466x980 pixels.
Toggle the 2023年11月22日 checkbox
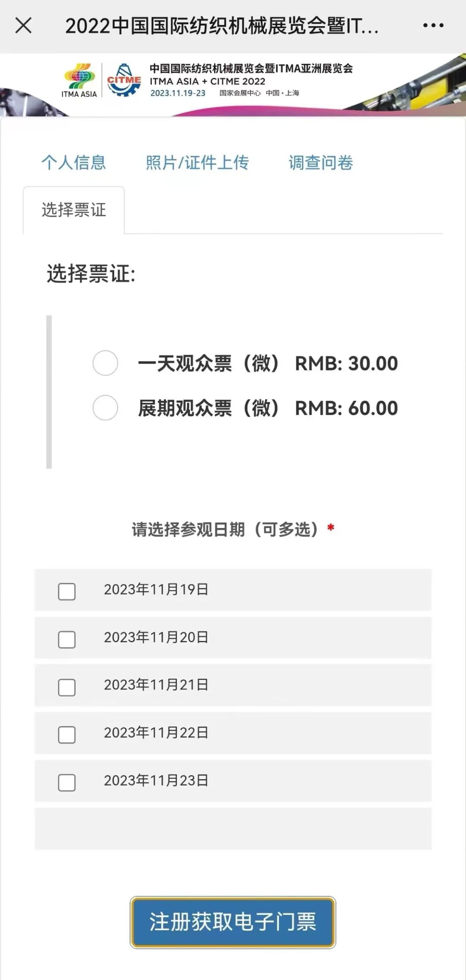pos(67,735)
